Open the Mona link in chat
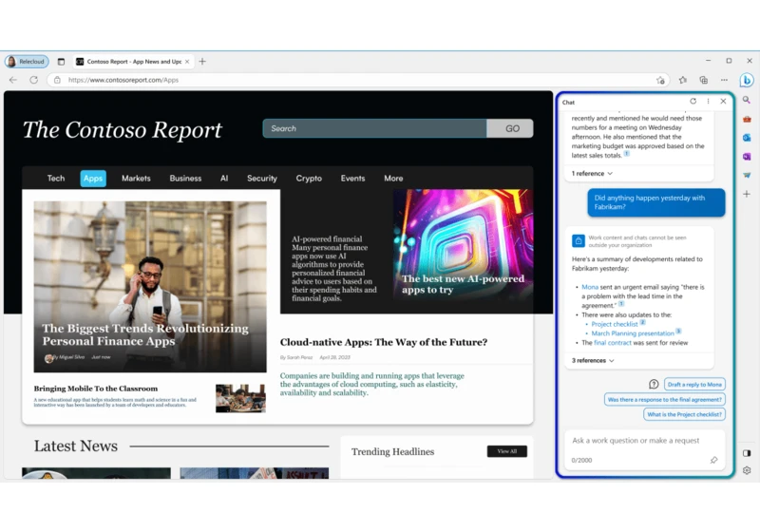Screen dimensions: 760x532 point(590,287)
